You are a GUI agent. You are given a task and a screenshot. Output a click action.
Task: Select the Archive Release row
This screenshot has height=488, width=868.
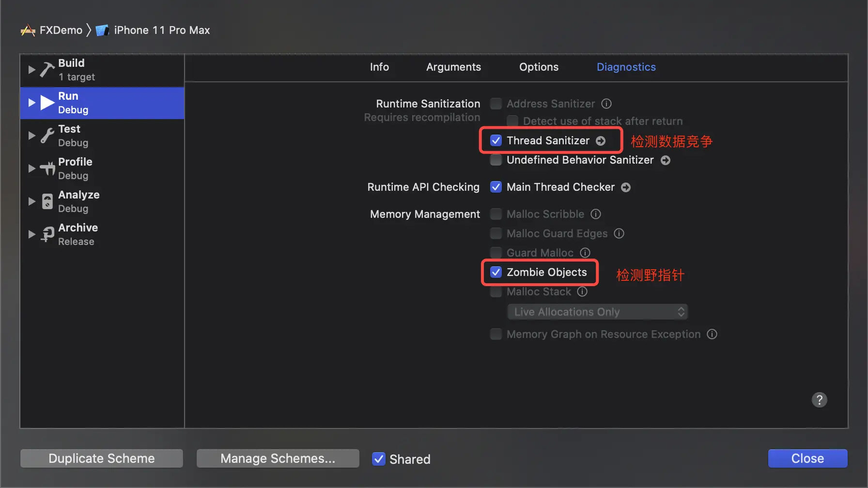(102, 235)
